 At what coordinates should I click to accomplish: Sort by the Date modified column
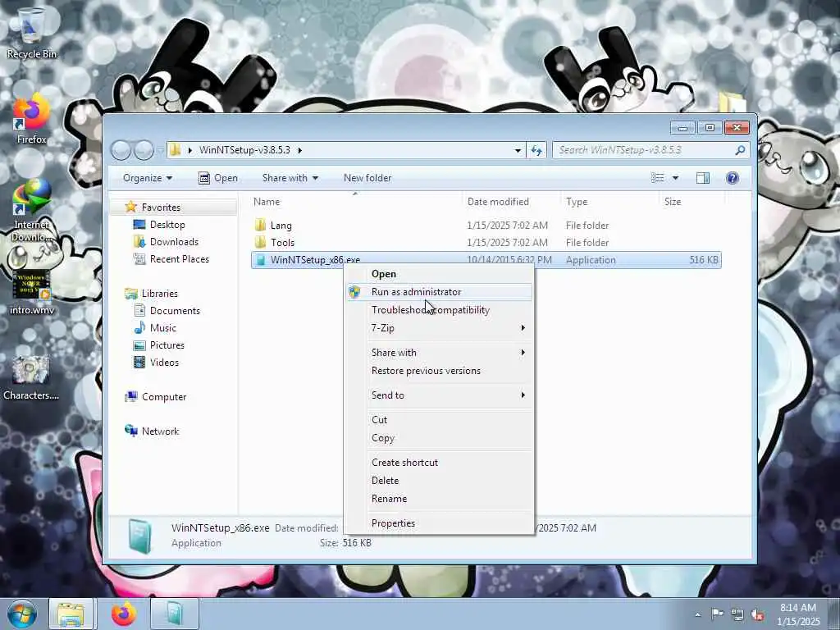click(511, 202)
